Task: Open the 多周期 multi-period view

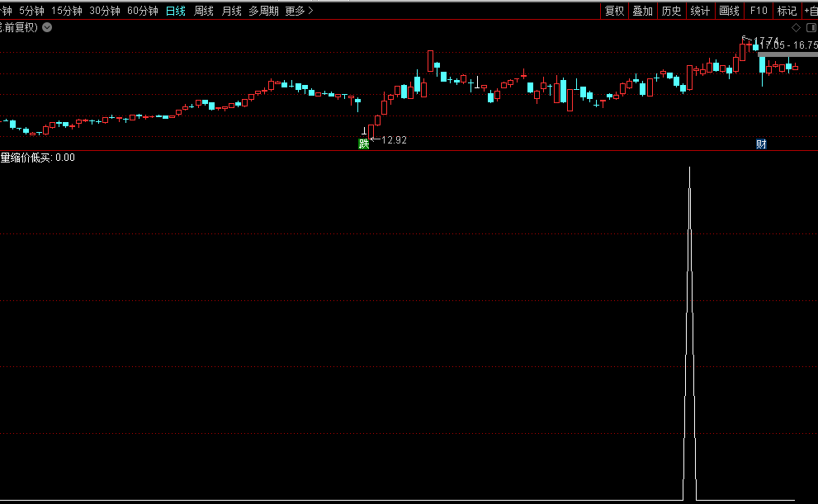Action: click(263, 11)
